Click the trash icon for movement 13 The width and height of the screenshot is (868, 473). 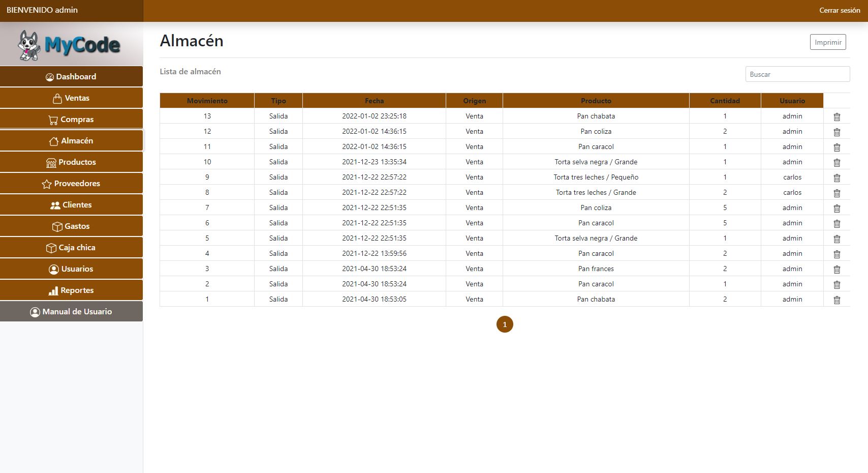tap(836, 116)
